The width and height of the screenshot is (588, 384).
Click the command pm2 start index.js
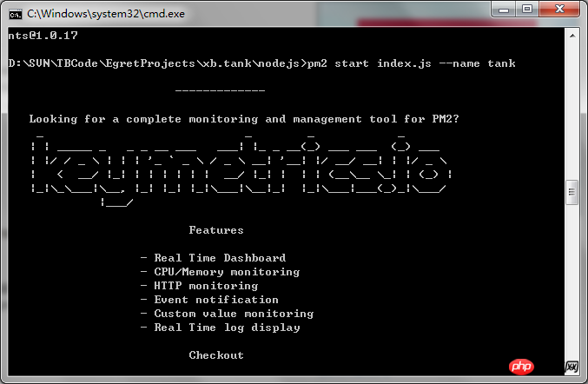tap(369, 63)
